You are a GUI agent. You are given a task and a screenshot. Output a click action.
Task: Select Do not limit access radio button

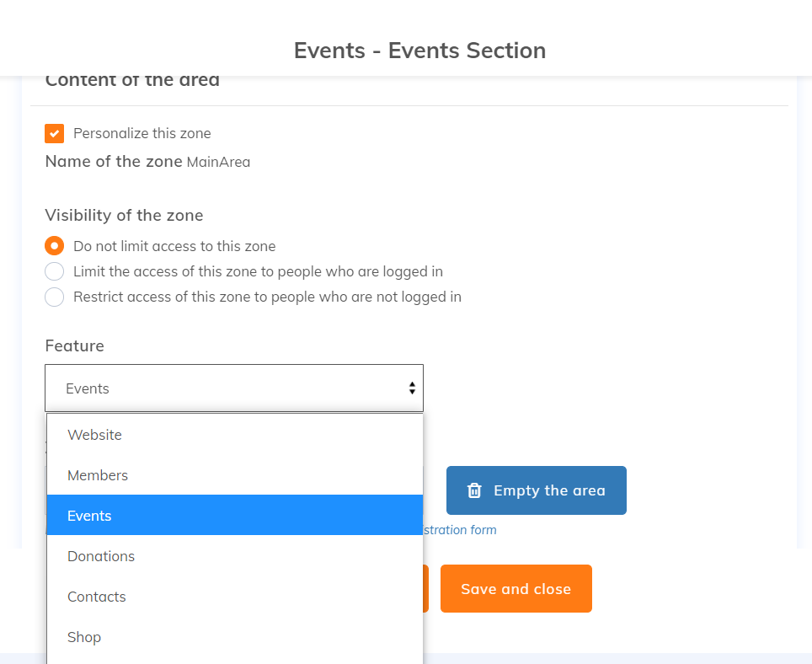coord(55,246)
